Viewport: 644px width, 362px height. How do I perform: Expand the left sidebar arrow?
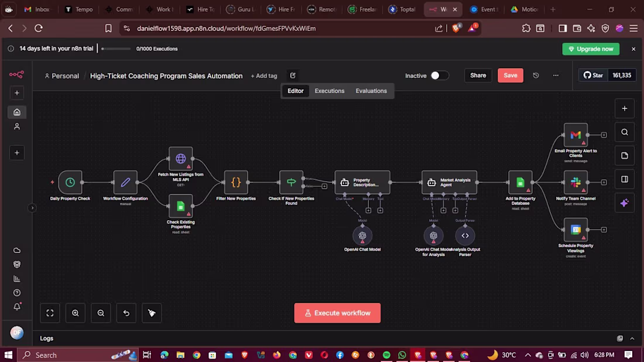(x=32, y=208)
